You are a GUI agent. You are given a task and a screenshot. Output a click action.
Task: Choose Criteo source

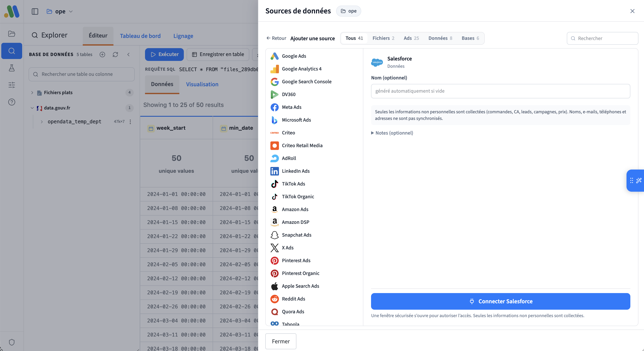point(314,133)
